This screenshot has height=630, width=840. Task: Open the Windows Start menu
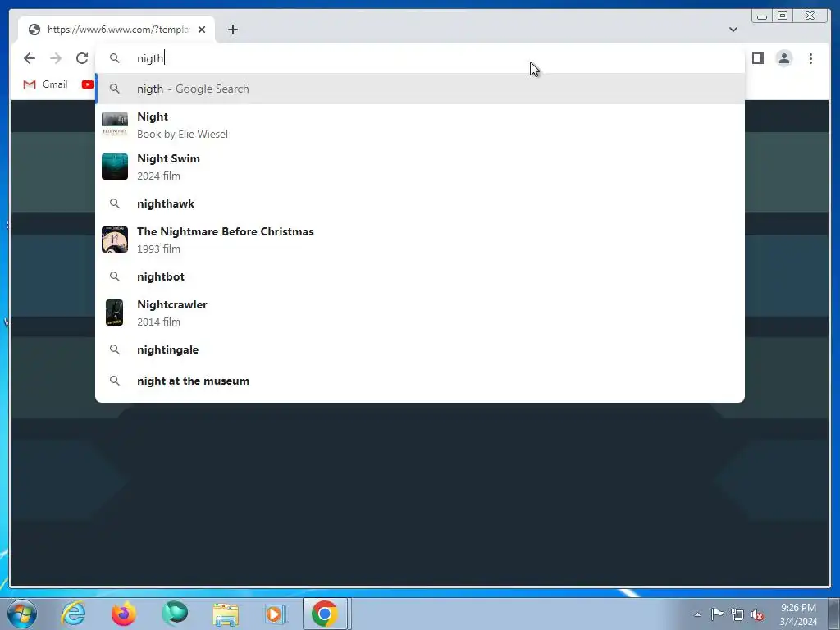coord(22,614)
